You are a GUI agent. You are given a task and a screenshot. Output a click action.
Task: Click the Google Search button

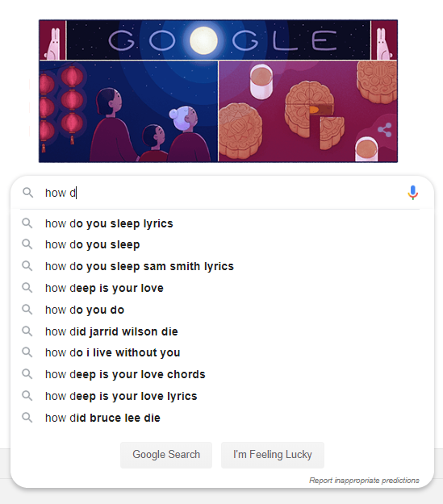click(166, 455)
